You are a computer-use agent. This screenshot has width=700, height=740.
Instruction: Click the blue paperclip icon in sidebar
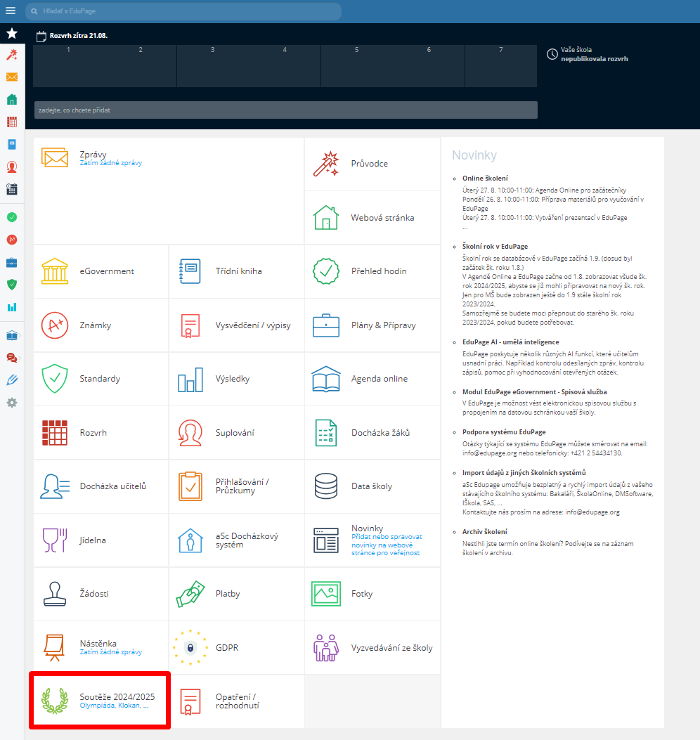pos(12,380)
